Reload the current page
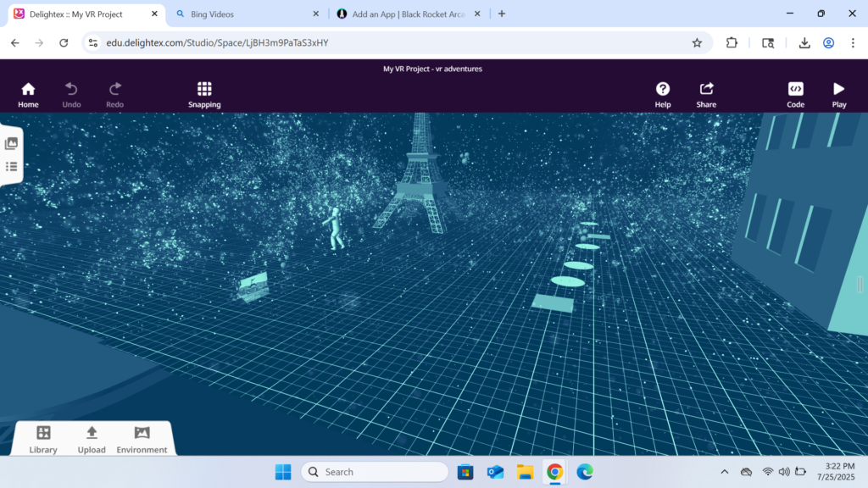The height and width of the screenshot is (488, 868). (64, 42)
